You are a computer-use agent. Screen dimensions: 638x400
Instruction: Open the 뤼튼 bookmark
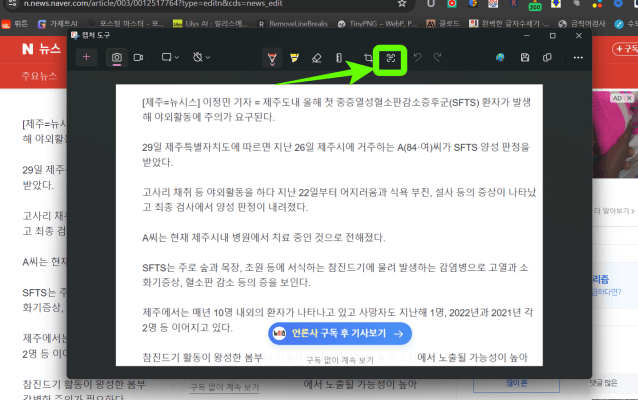[15, 24]
